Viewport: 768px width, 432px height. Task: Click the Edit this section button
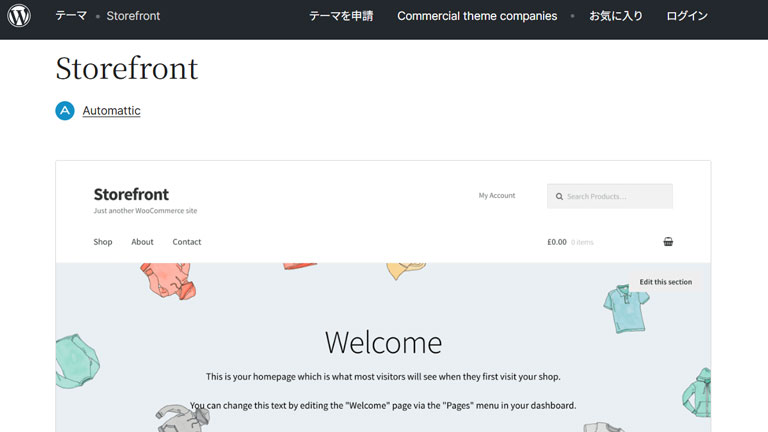click(666, 282)
